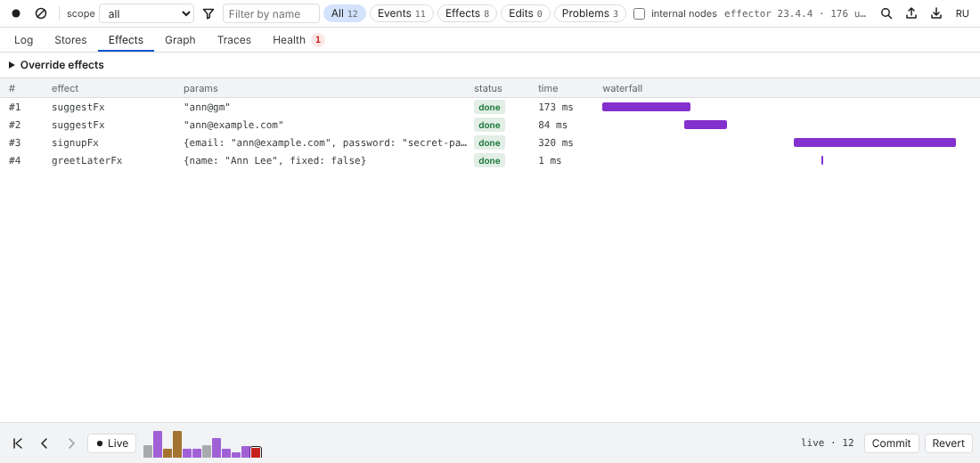980x463 pixels.
Task: Click the time column header
Action: click(548, 88)
